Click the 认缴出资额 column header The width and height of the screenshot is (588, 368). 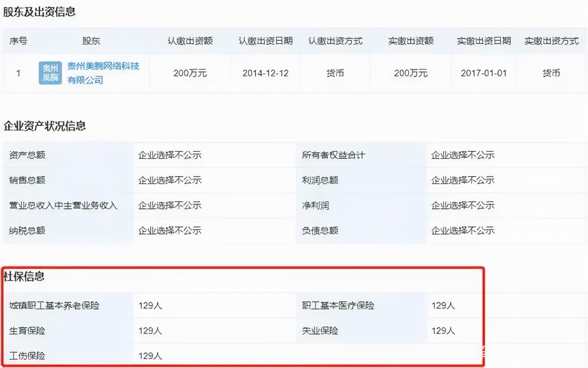190,41
